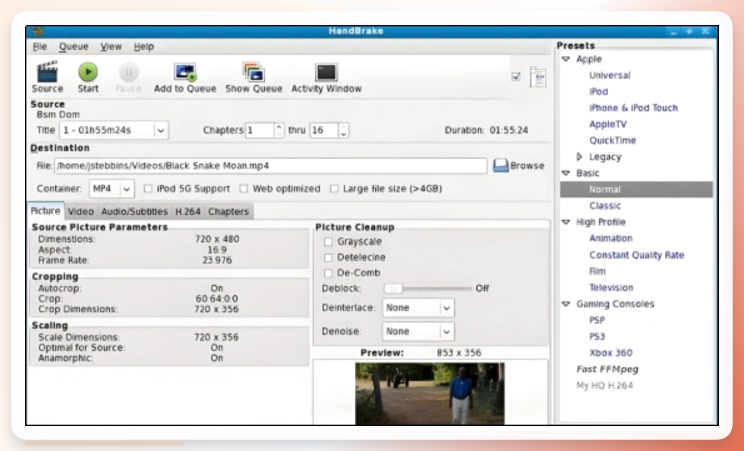The width and height of the screenshot is (744, 451).
Task: Open the Activity Window icon
Action: (326, 72)
